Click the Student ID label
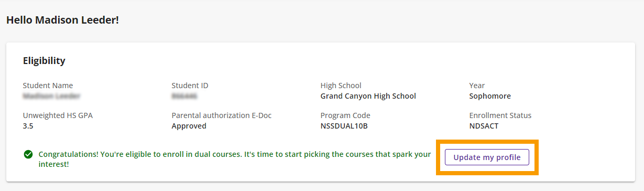The width and height of the screenshot is (644, 191). 190,86
